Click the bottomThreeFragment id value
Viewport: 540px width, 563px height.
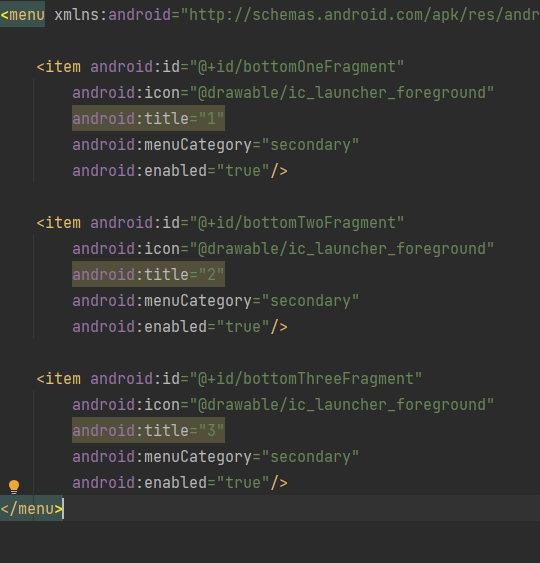click(306, 378)
